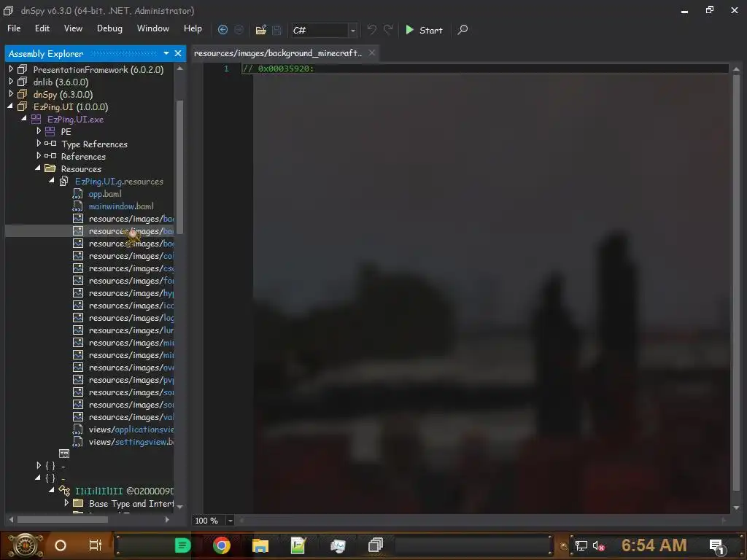Click the 6:54 AM taskbar clock
The width and height of the screenshot is (747, 560).
coord(654,545)
